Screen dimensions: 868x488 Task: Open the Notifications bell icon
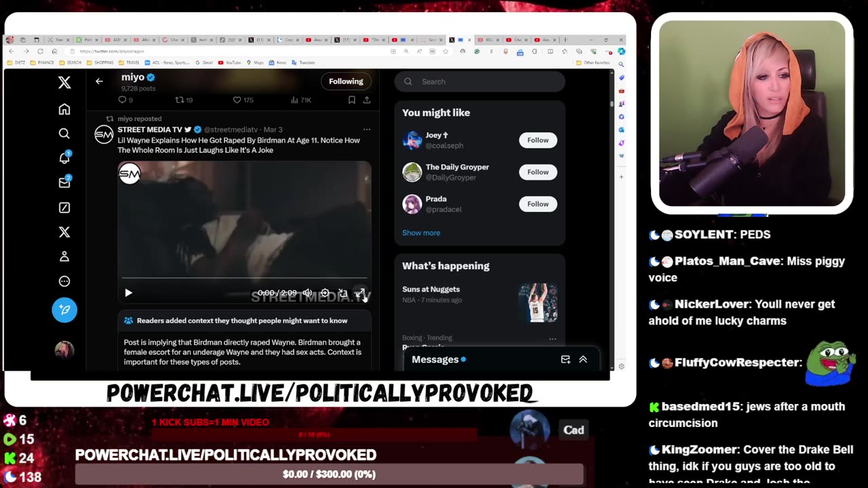[x=64, y=158]
